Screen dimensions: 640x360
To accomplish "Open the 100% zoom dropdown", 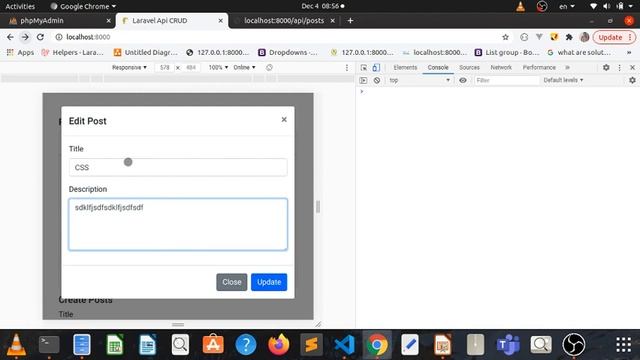I will [218, 67].
